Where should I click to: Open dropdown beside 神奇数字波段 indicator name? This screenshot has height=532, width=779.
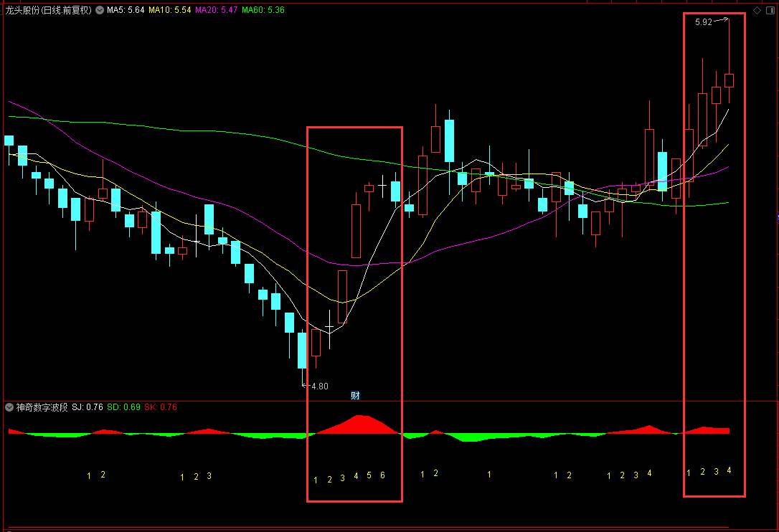9,407
